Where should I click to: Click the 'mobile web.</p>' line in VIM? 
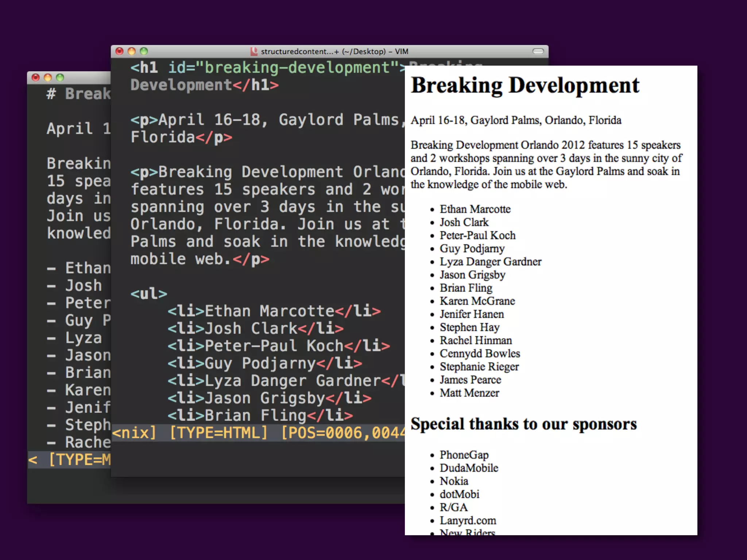[200, 259]
